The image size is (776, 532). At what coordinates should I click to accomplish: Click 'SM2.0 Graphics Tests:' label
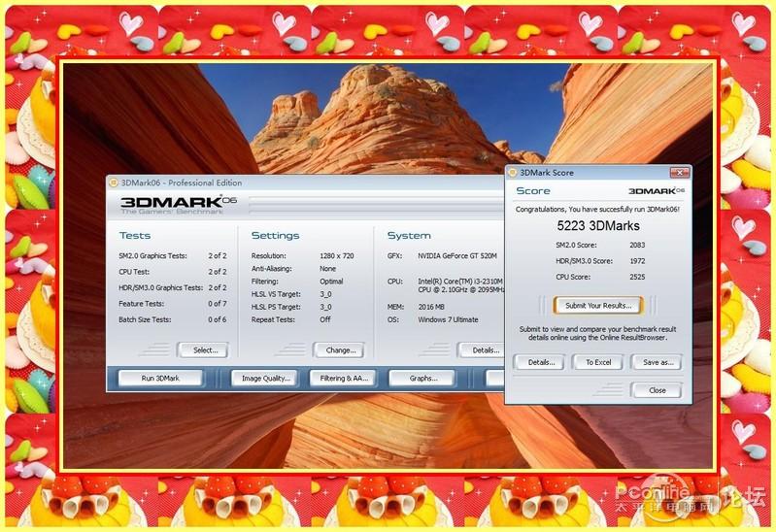152,256
